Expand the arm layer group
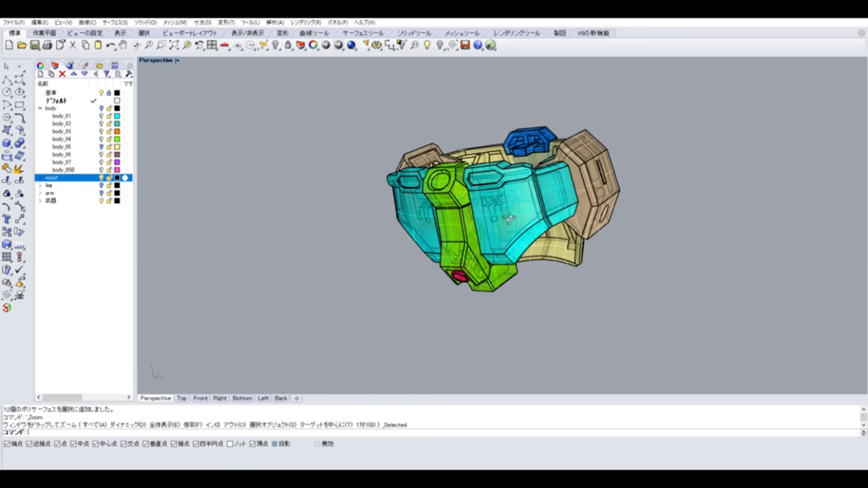Screen dimensions: 868x488 (x=40, y=193)
